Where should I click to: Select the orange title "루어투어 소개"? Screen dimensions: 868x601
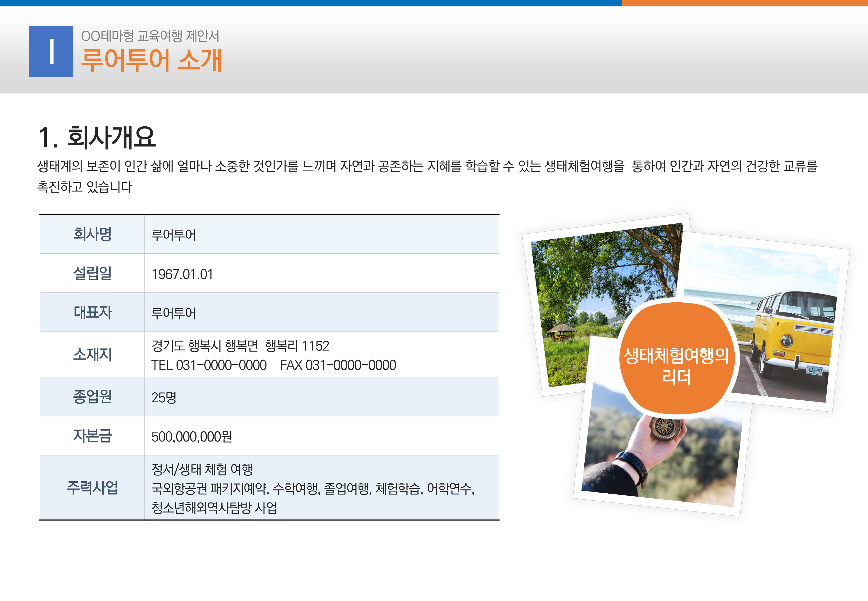tap(151, 60)
